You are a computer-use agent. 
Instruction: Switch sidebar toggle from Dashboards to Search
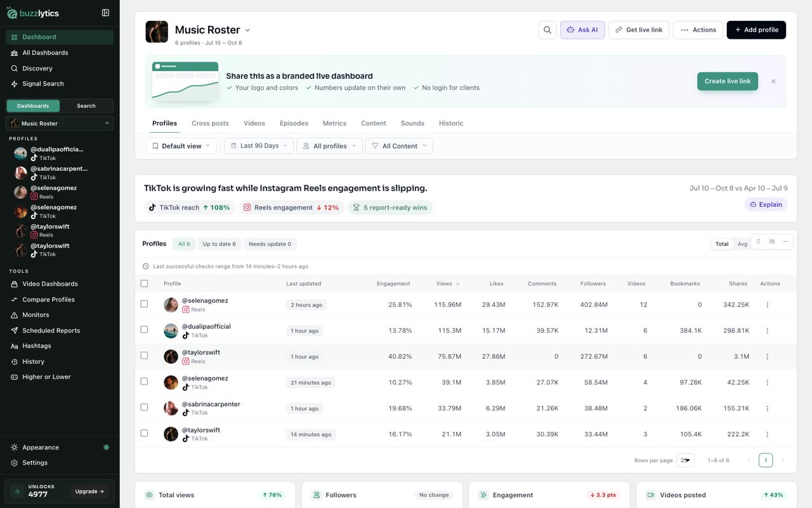[86, 106]
